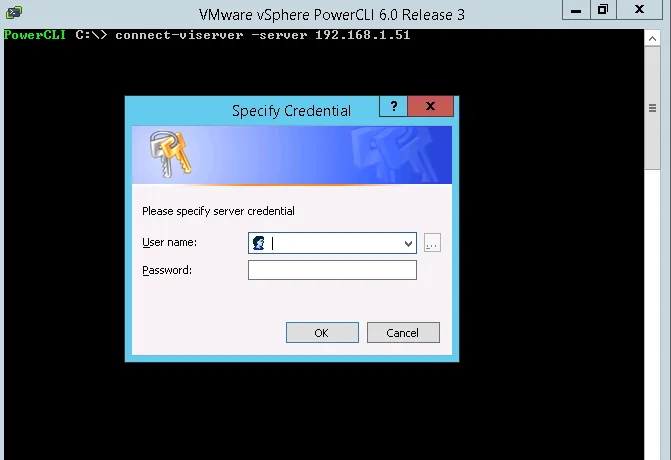The height and width of the screenshot is (460, 671).
Task: Click the 'User name:' label
Action: [169, 242]
